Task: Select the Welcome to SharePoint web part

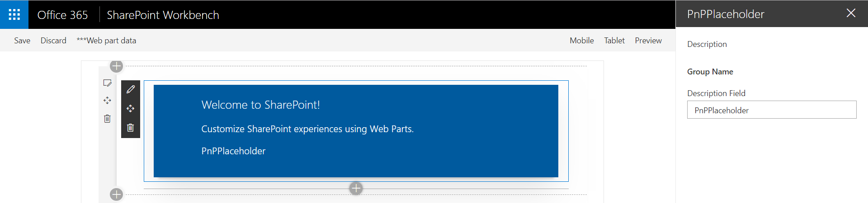Action: click(356, 131)
